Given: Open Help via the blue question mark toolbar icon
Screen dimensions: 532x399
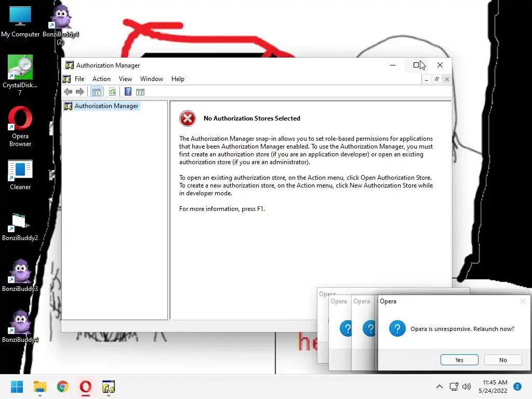Looking at the screenshot, I should pyautogui.click(x=128, y=91).
